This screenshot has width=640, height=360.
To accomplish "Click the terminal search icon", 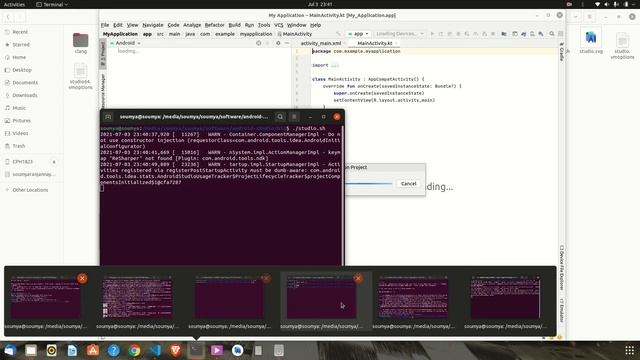I will coord(280,117).
